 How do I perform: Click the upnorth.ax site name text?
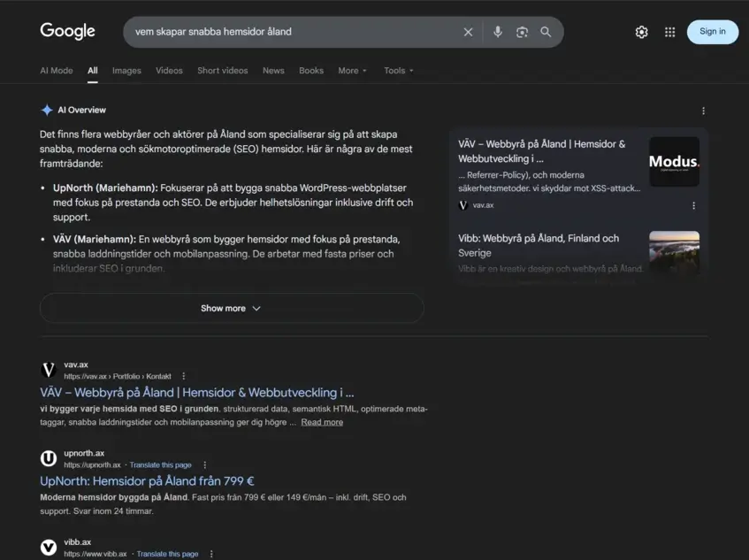[x=84, y=453]
